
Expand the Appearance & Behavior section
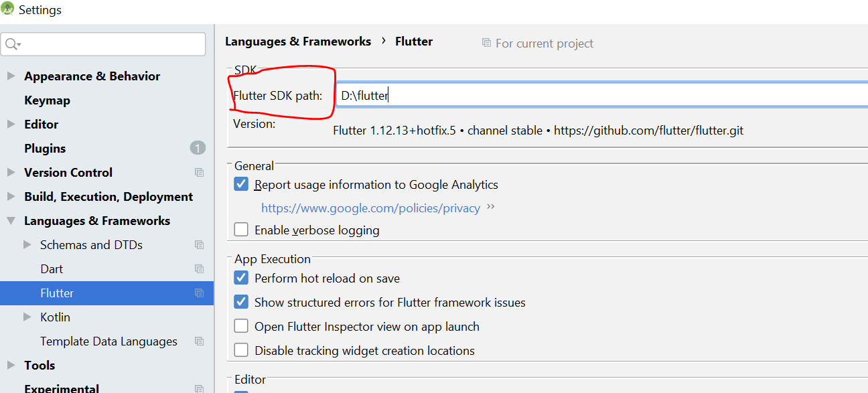tap(11, 76)
